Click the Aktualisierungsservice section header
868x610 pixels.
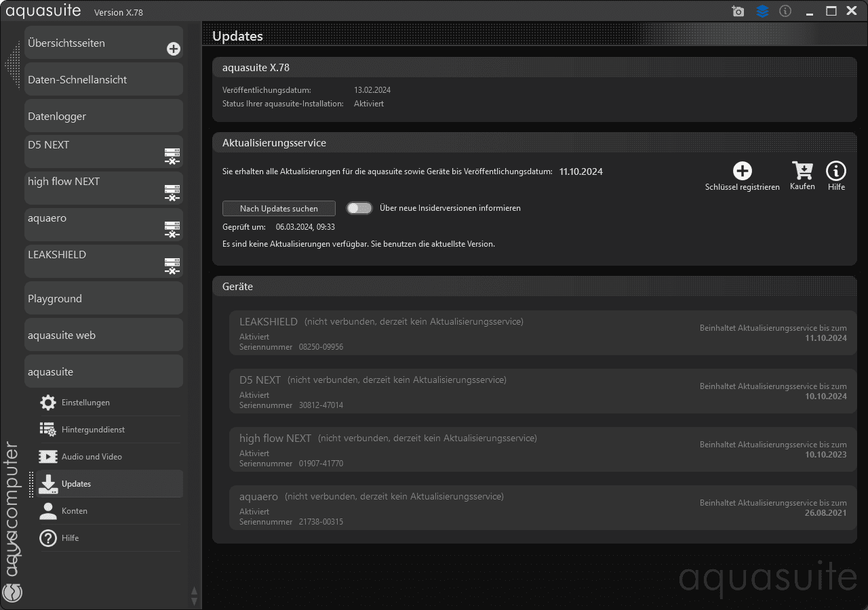pos(534,143)
